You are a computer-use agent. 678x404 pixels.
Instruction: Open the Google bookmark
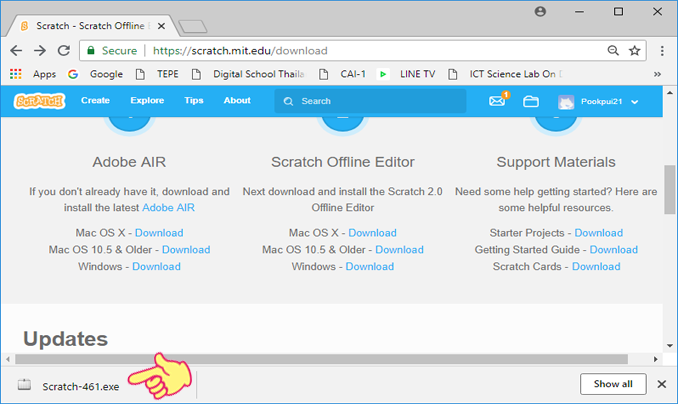tap(96, 74)
